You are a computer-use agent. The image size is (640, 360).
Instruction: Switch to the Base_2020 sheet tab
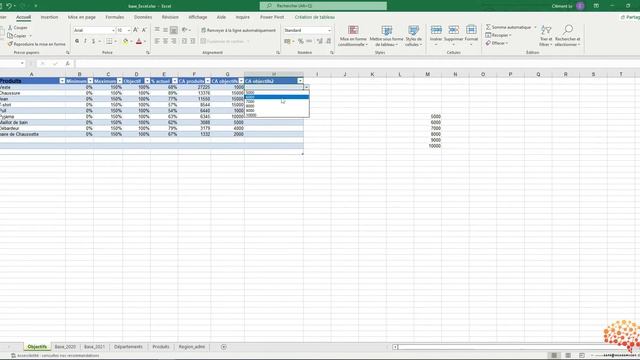coord(65,347)
